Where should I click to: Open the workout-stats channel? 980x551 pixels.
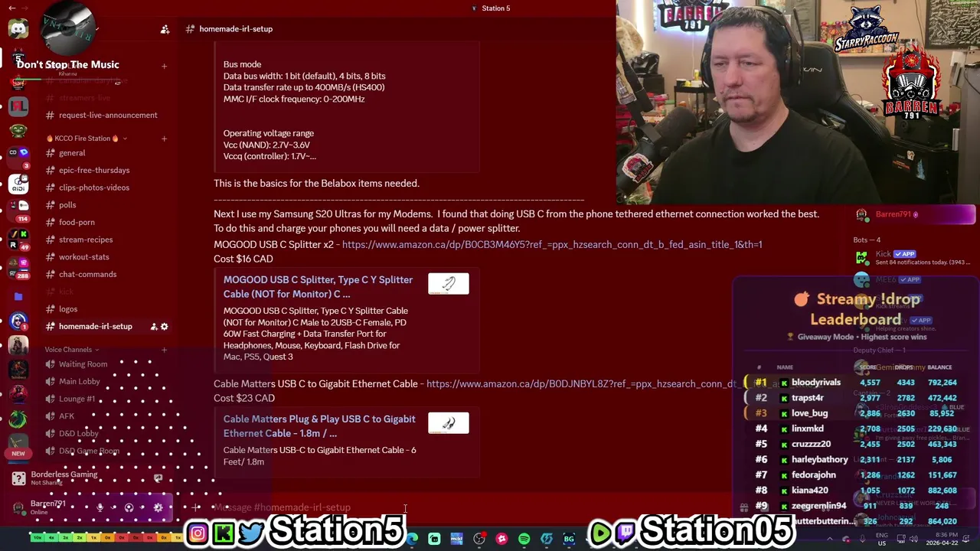[106, 257]
